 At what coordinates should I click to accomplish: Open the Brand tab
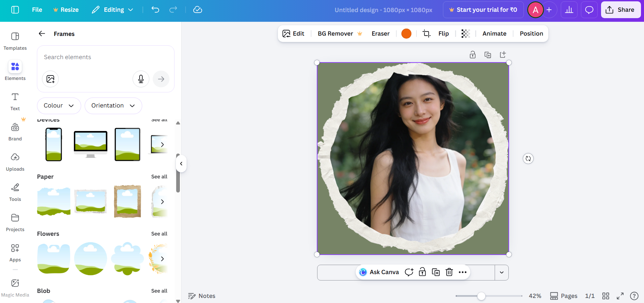coord(15,132)
